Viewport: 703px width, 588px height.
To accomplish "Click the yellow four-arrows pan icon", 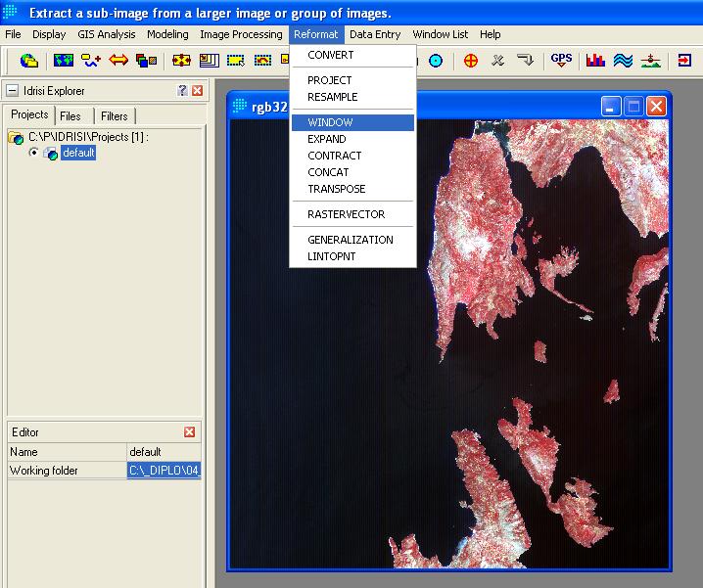I will click(181, 60).
